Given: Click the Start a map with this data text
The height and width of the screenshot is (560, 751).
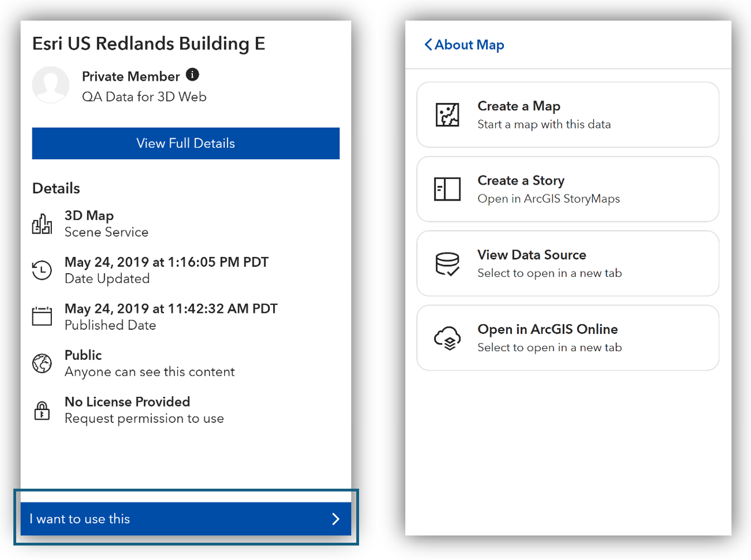Looking at the screenshot, I should [x=544, y=124].
